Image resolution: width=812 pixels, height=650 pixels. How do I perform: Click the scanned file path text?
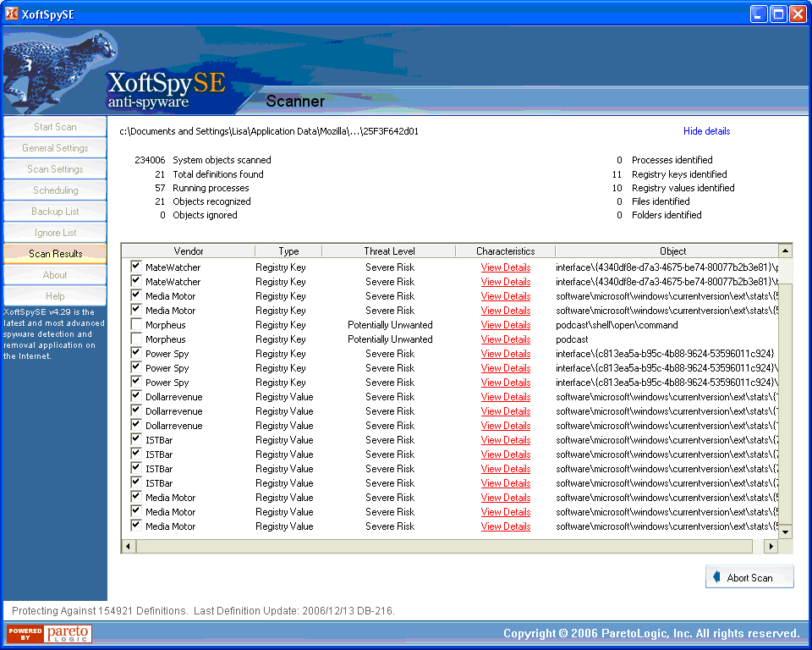tap(269, 131)
